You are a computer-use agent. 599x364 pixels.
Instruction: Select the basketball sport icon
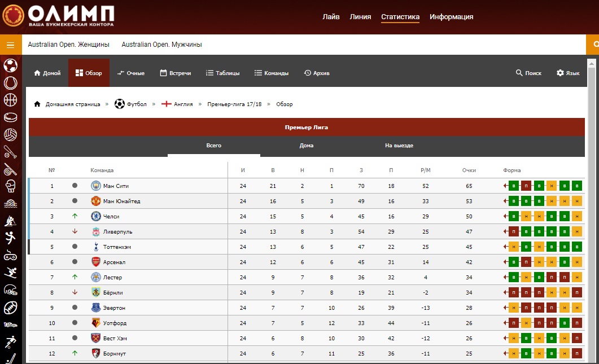coord(10,100)
